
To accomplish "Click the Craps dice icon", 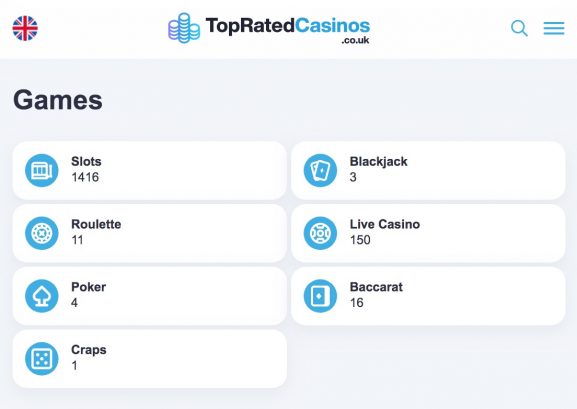I will point(42,359).
